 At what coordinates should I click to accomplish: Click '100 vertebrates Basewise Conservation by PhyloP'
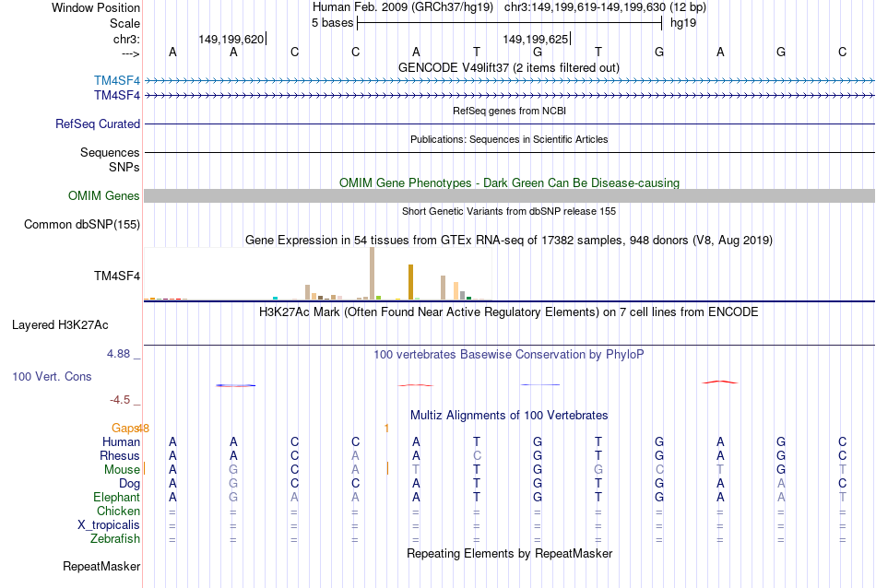point(509,354)
